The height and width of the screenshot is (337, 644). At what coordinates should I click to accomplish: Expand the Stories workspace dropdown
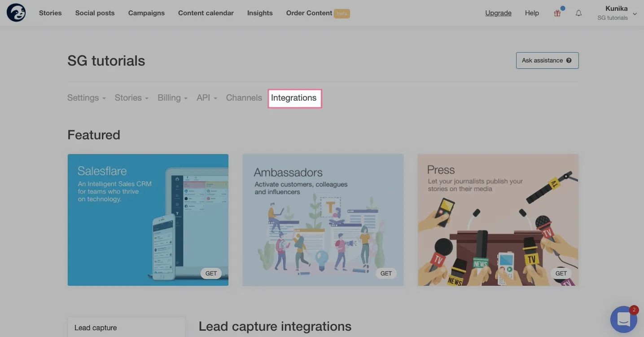pyautogui.click(x=131, y=98)
